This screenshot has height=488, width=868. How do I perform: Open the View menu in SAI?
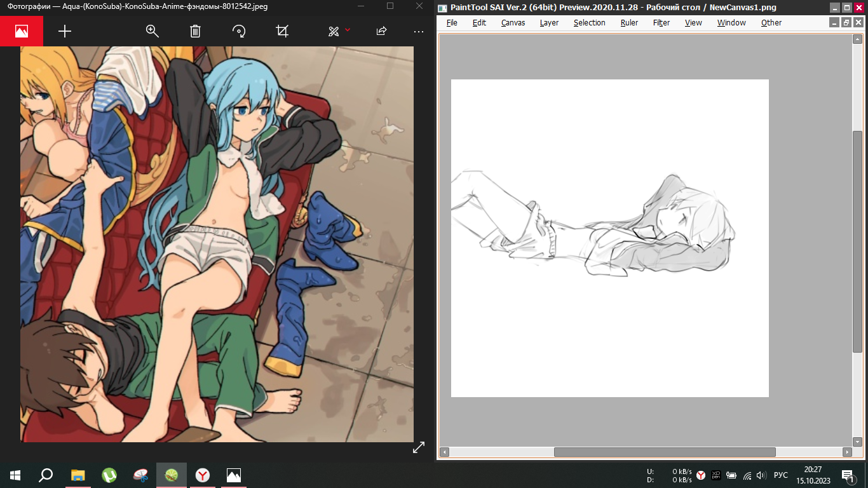(693, 22)
